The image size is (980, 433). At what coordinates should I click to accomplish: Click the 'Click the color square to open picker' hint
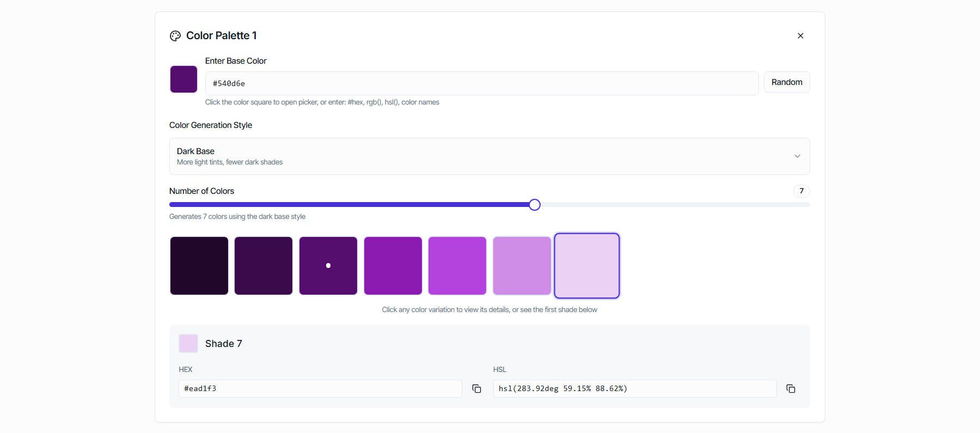[x=322, y=102]
